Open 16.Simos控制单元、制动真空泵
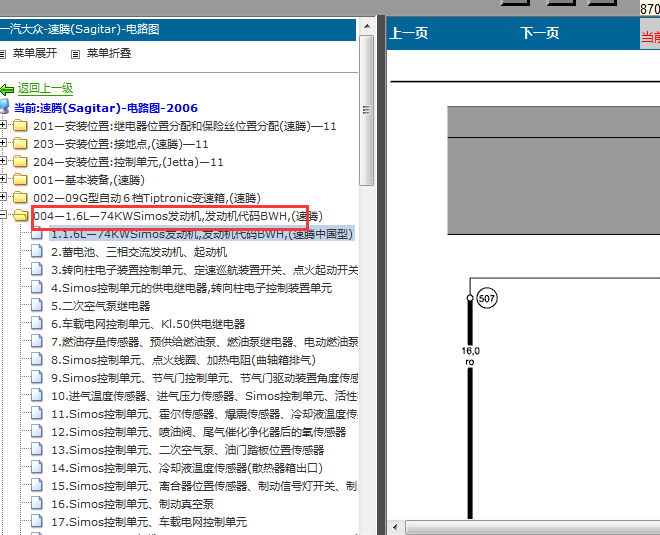This screenshot has height=535, width=660. [x=133, y=504]
